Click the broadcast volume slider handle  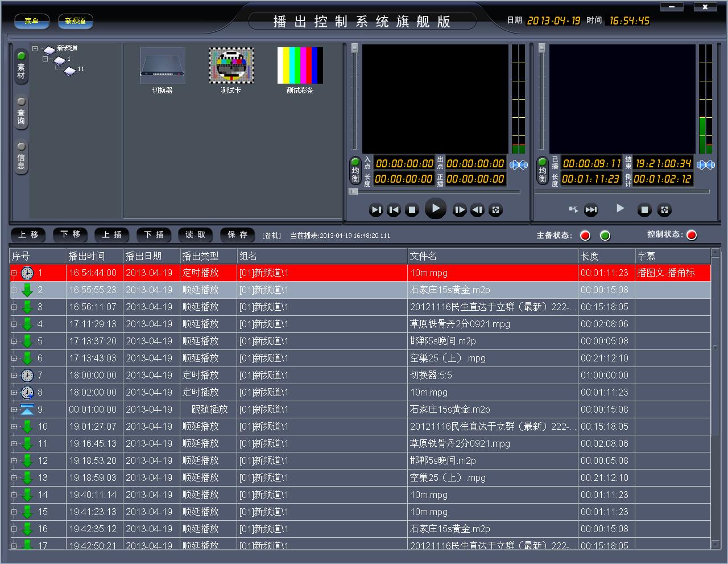coord(541,48)
